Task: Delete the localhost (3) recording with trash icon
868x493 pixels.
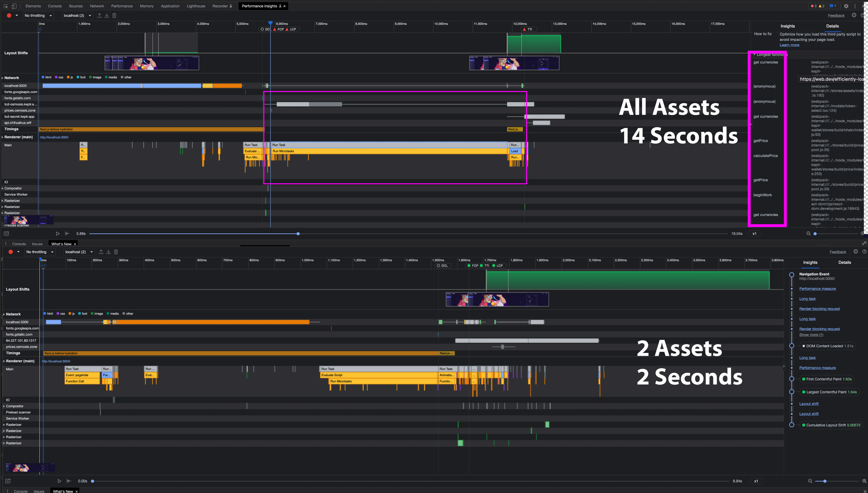Action: coord(115,16)
